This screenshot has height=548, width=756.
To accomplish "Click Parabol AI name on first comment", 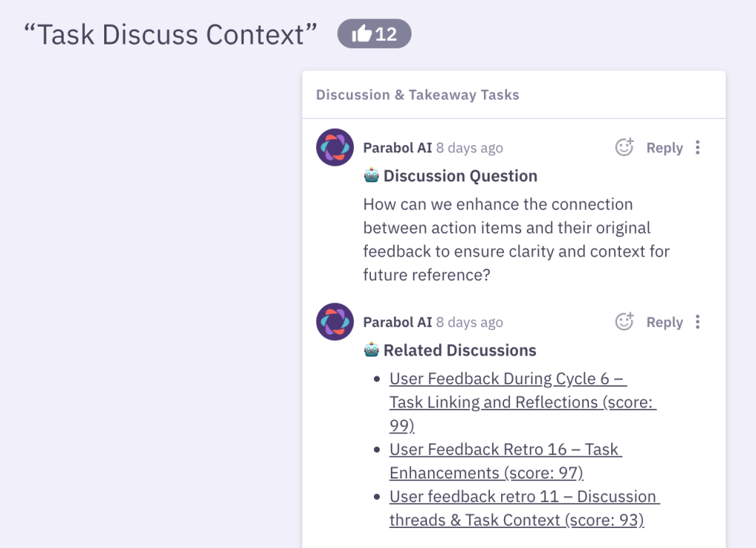I will coord(398,148).
